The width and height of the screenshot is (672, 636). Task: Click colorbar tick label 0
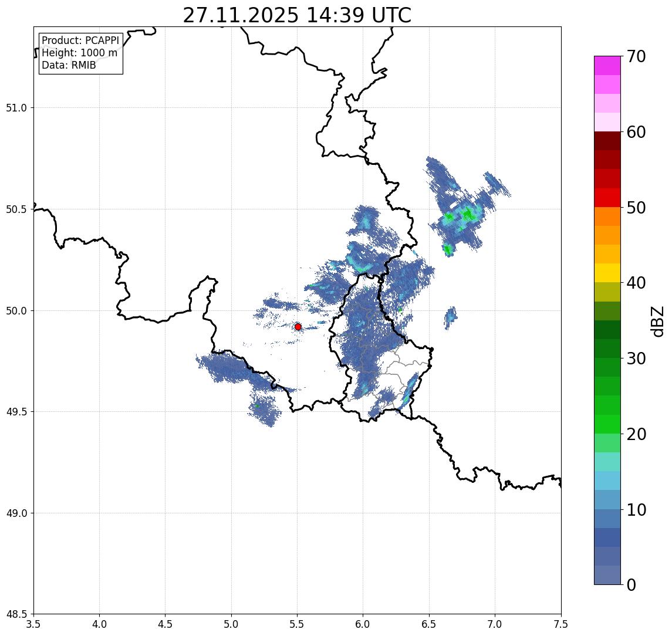coord(632,584)
